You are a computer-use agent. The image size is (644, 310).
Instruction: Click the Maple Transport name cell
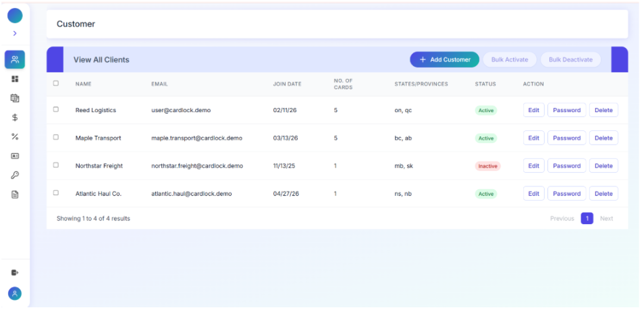click(98, 138)
